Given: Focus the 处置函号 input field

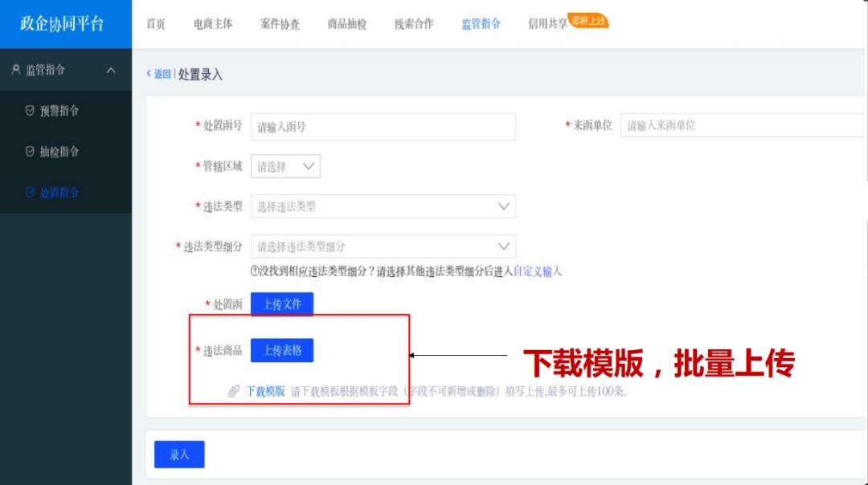Looking at the screenshot, I should (x=383, y=127).
